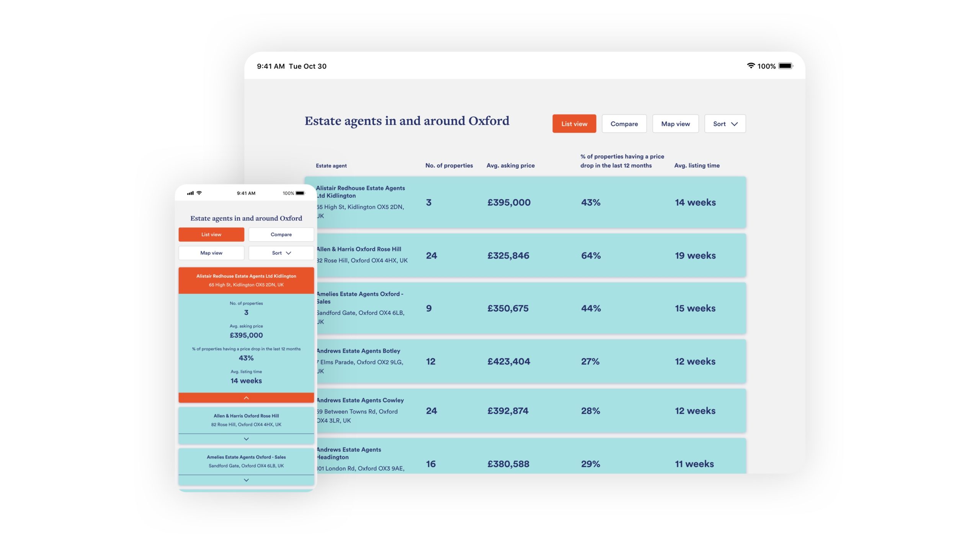Click the 64% price drop cell

tap(591, 255)
